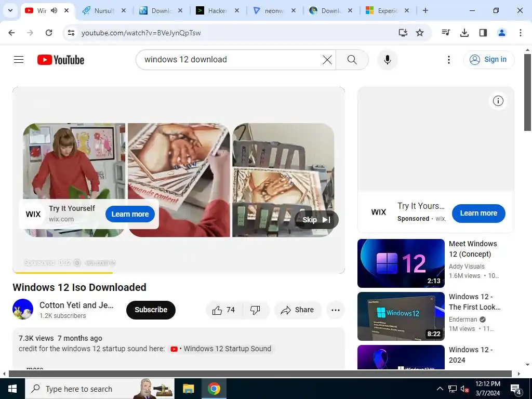Click the page vertical scrollbar thumb
Screen dimensions: 532x399
point(527,91)
